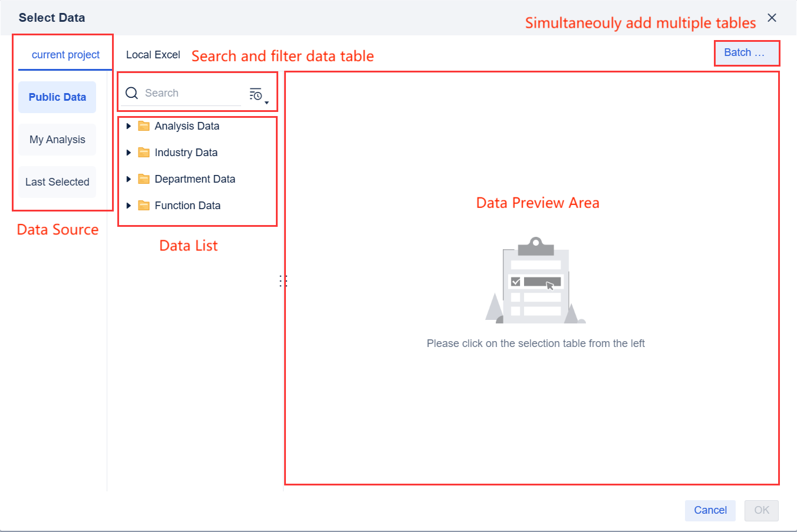
Task: Expand the Industry Data tree node
Action: (130, 152)
